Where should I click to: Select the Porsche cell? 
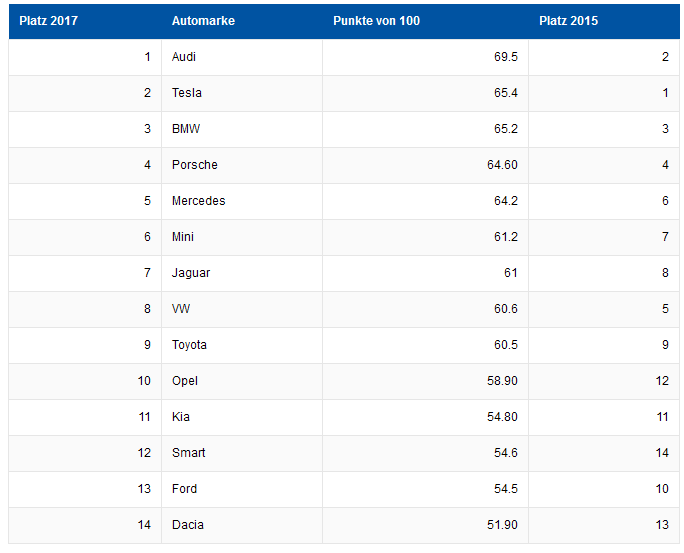[x=195, y=165]
